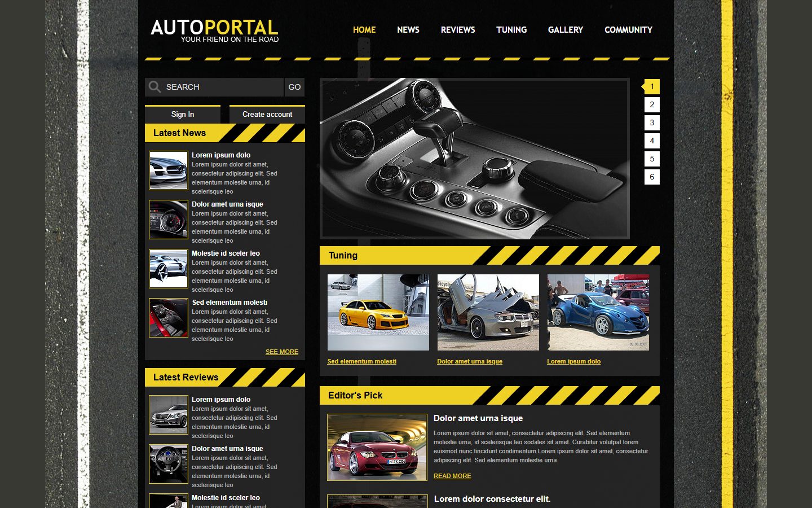This screenshot has width=812, height=508.
Task: Click the Editor's Pick section heading
Action: (355, 396)
